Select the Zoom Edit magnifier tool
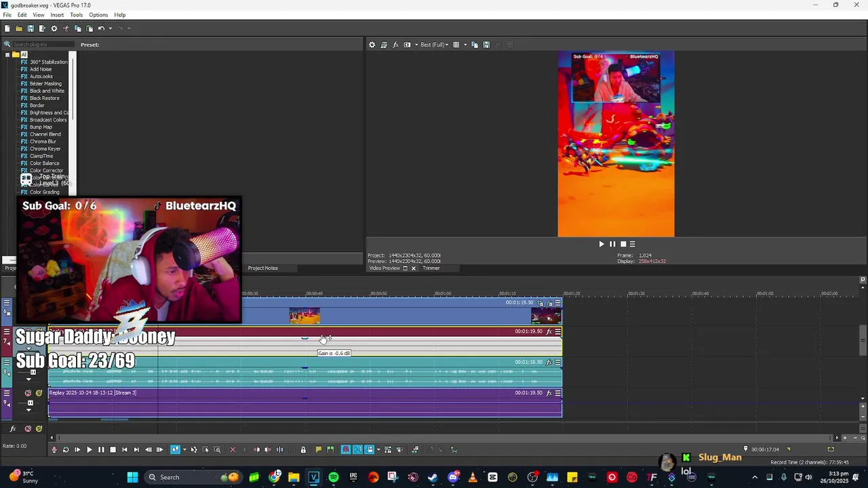This screenshot has height=488, width=868. pos(217,449)
